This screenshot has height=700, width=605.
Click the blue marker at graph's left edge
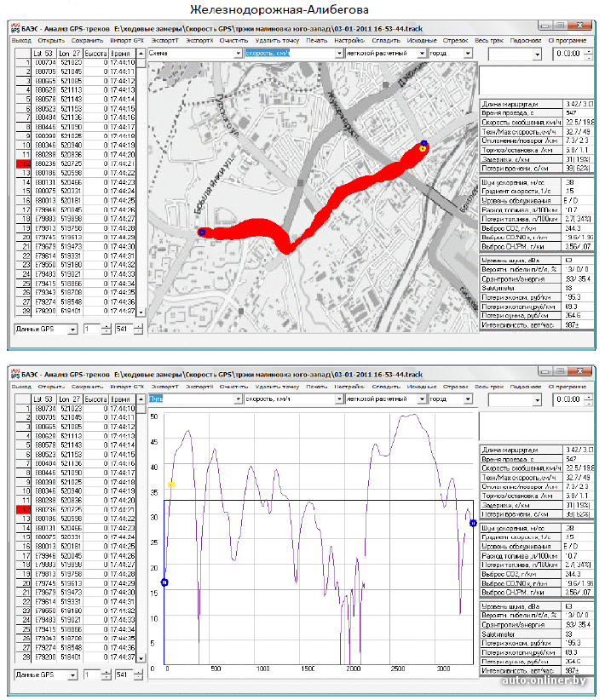[x=164, y=582]
